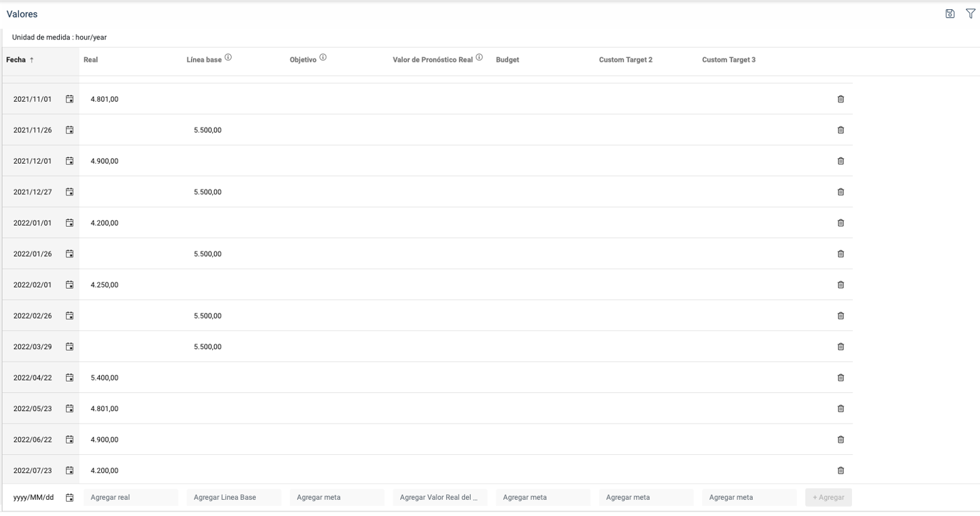Delete the 2022/06/22 row with its trash icon

click(x=841, y=439)
